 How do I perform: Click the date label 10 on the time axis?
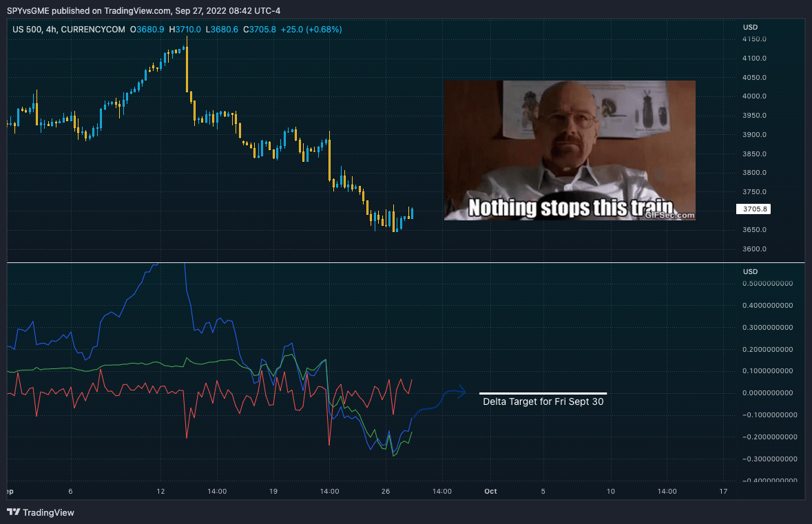click(x=611, y=491)
